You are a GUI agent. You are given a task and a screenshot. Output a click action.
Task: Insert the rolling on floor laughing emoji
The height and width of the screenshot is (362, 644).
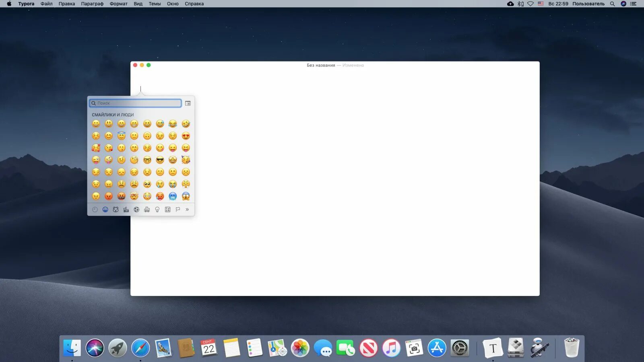pos(186,124)
